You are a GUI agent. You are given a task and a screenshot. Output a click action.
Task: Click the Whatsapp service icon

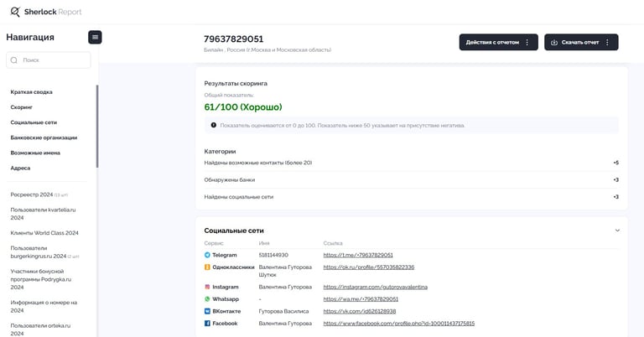pos(207,299)
